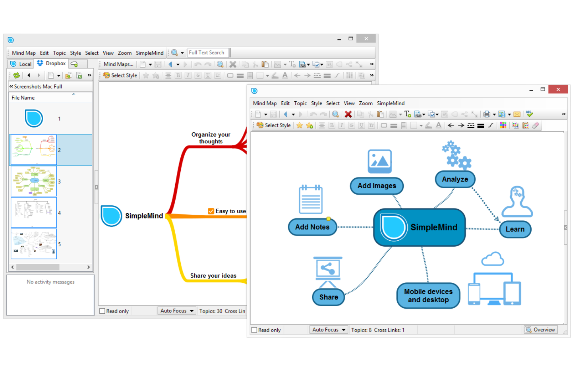This screenshot has width=588, height=392.
Task: Click the search magnifier icon in front window toolbar
Action: point(336,114)
